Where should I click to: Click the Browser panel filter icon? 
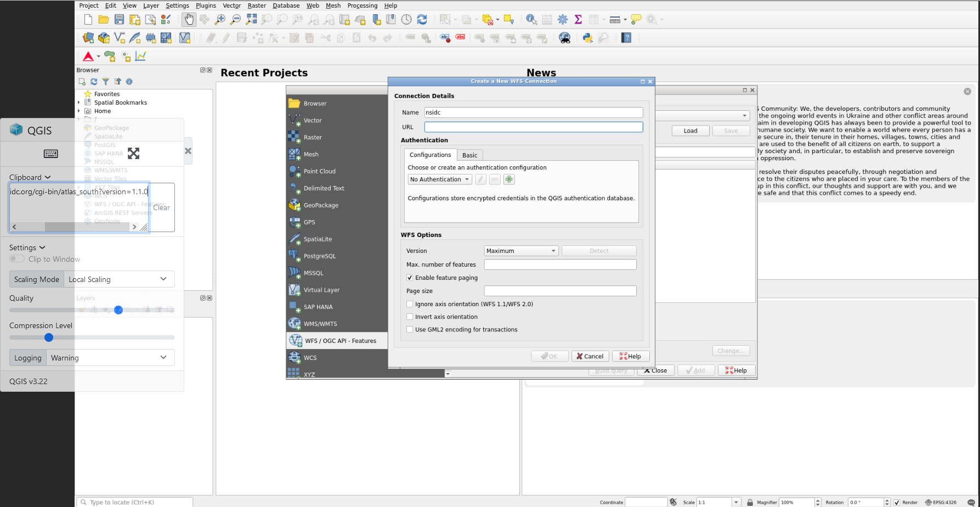[106, 82]
